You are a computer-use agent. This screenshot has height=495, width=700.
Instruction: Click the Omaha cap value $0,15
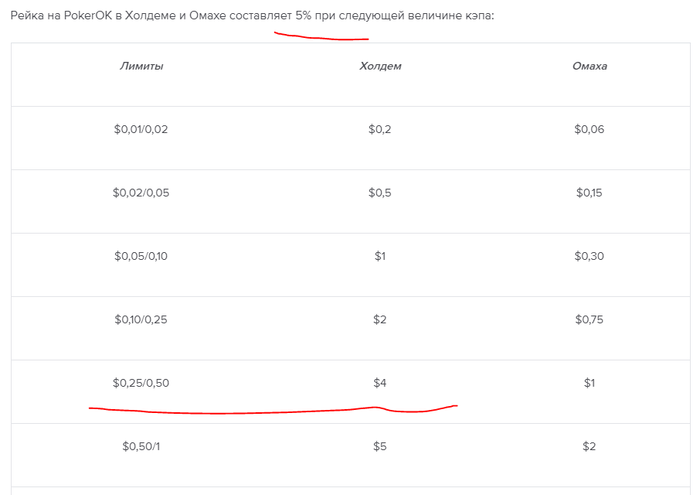click(589, 193)
